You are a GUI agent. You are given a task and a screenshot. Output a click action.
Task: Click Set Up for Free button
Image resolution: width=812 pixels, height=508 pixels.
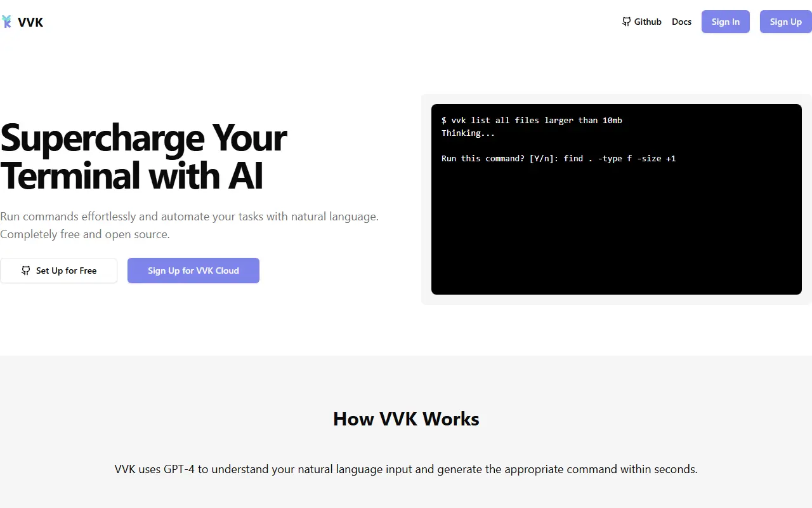click(58, 271)
